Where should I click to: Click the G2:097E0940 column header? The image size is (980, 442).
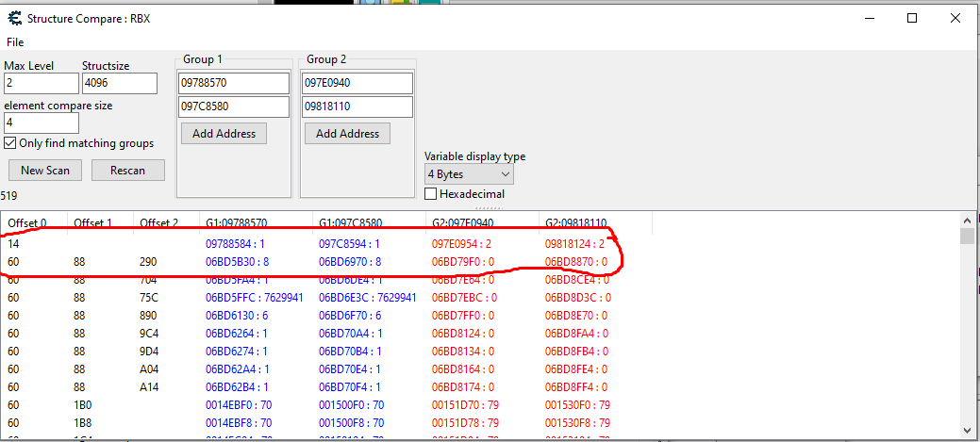[483, 222]
